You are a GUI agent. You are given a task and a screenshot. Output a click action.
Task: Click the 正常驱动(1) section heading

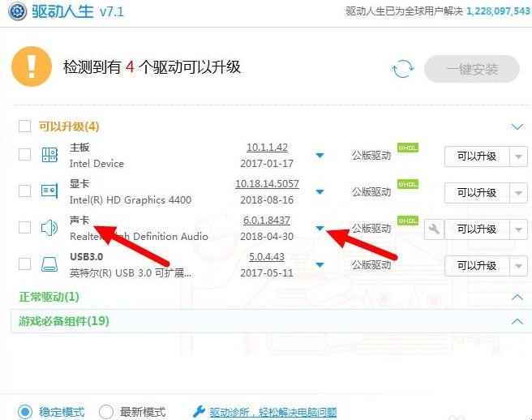[x=49, y=298]
